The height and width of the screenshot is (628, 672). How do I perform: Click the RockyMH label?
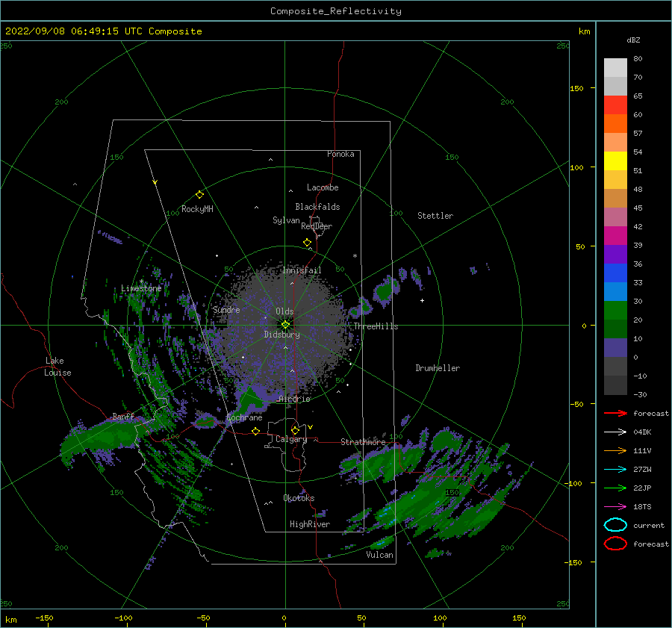pos(197,209)
